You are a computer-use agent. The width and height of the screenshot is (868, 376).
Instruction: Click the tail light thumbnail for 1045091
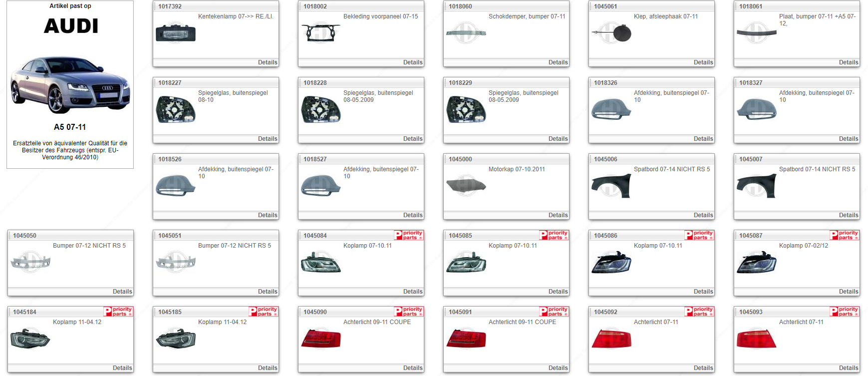click(x=466, y=339)
